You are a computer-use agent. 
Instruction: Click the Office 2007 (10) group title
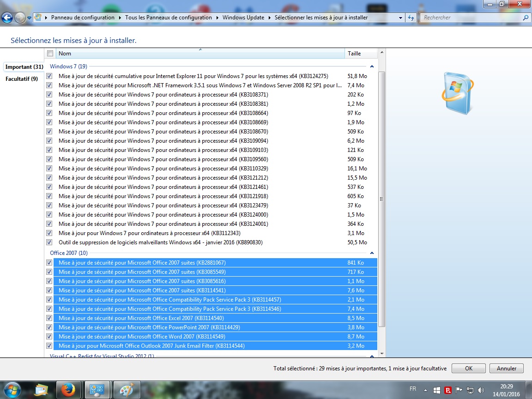(68, 253)
